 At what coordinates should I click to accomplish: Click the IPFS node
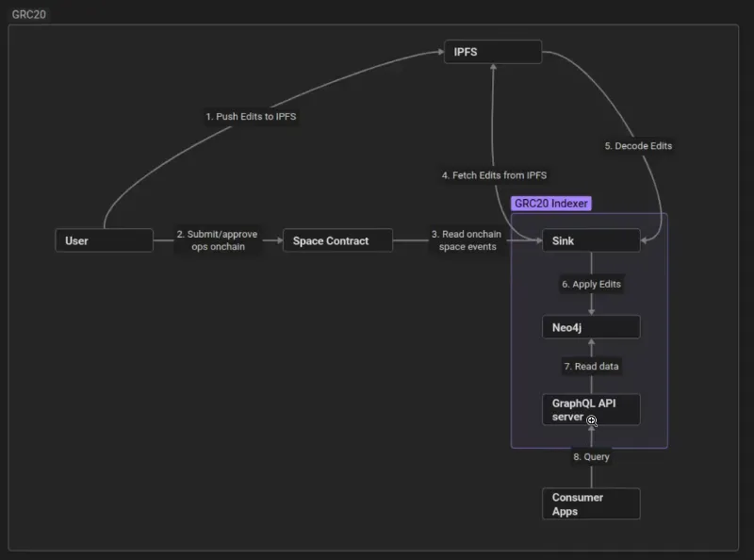(493, 52)
